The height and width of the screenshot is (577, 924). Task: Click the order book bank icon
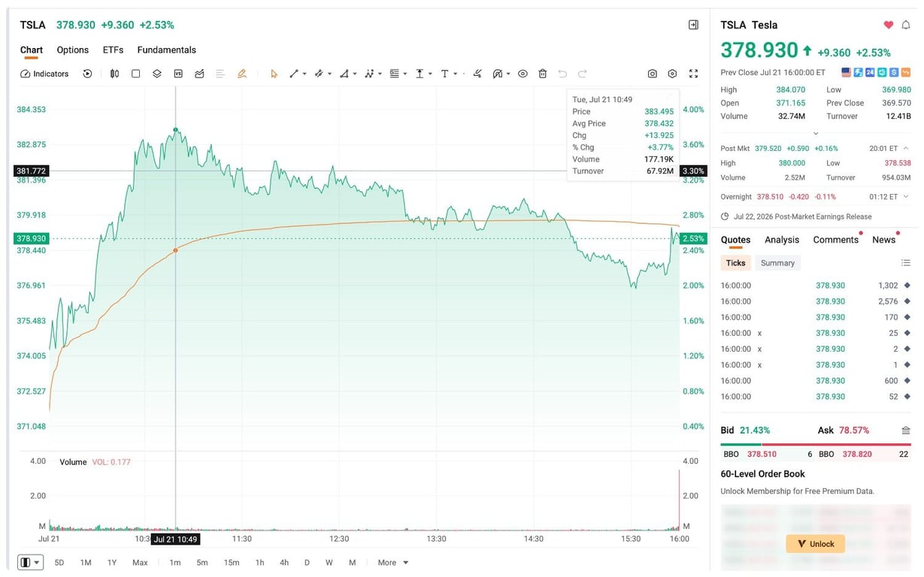(906, 430)
